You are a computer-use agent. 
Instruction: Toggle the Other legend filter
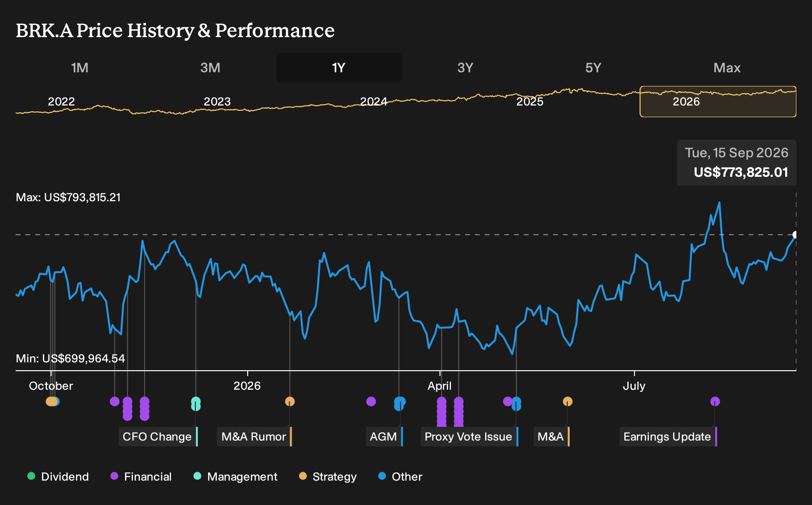point(400,477)
